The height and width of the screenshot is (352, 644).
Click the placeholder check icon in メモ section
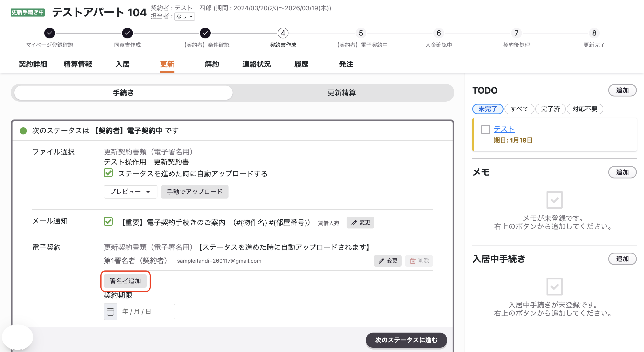click(554, 200)
